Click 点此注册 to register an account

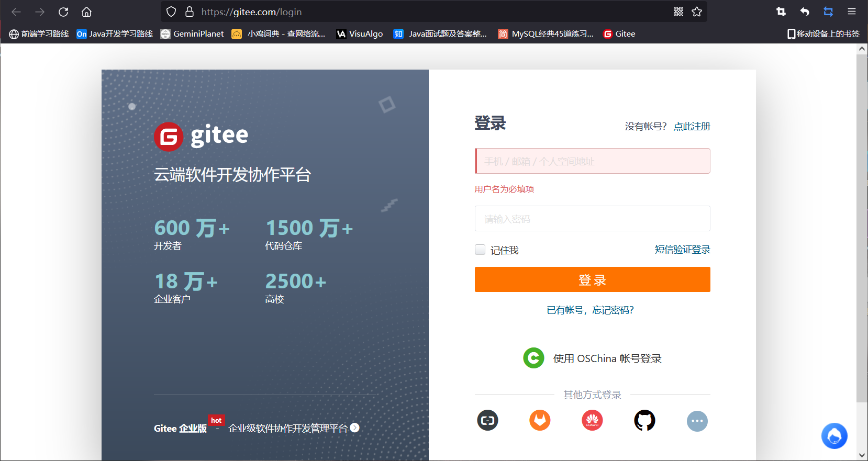[x=692, y=126]
